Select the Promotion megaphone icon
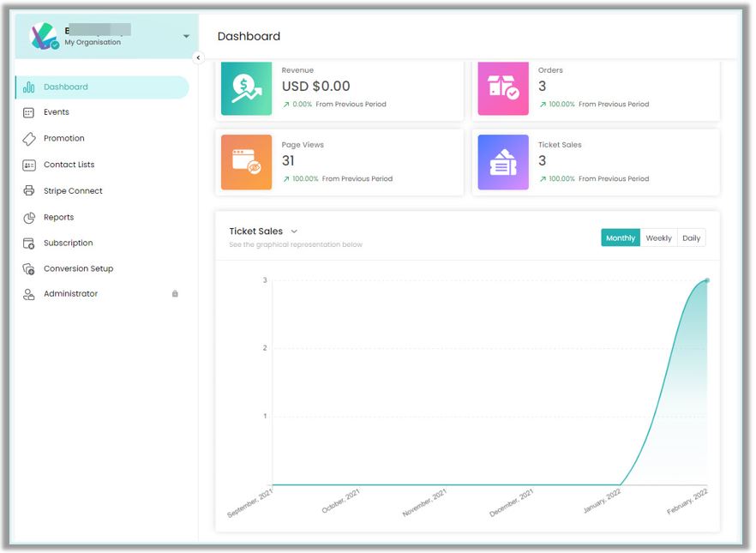The height and width of the screenshot is (553, 756). 28,138
